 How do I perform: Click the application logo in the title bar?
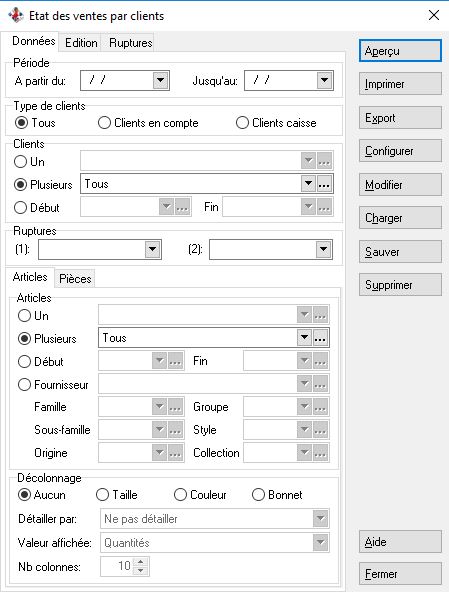pos(16,15)
